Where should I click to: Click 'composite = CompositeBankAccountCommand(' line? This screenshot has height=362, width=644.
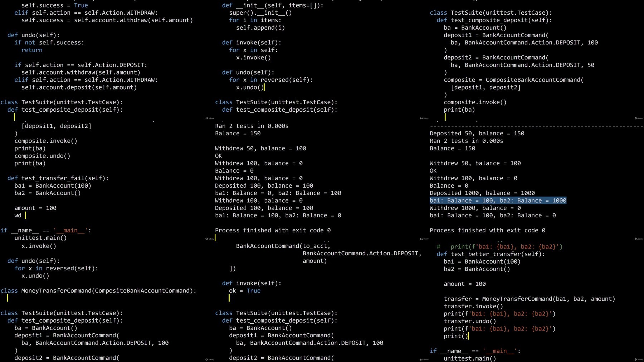[x=514, y=80]
